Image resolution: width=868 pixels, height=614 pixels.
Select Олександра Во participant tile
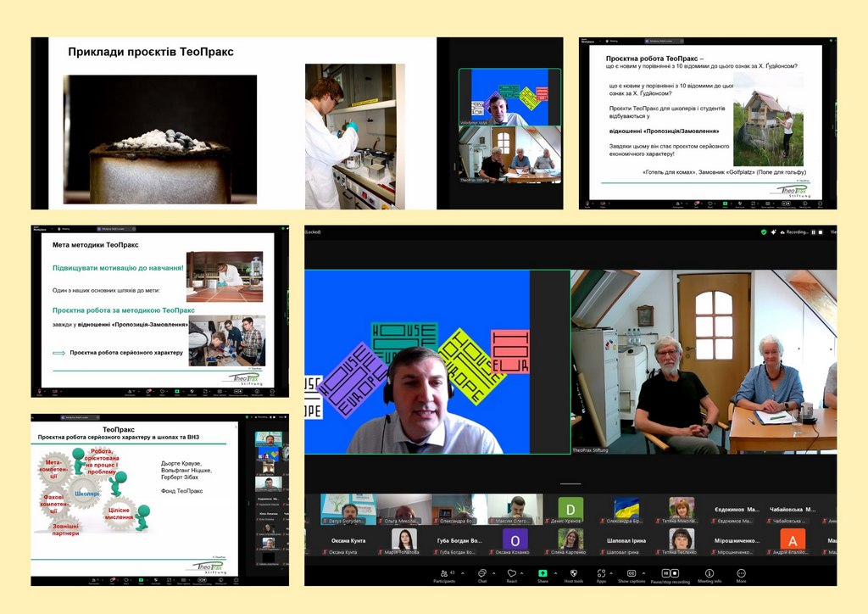click(459, 510)
